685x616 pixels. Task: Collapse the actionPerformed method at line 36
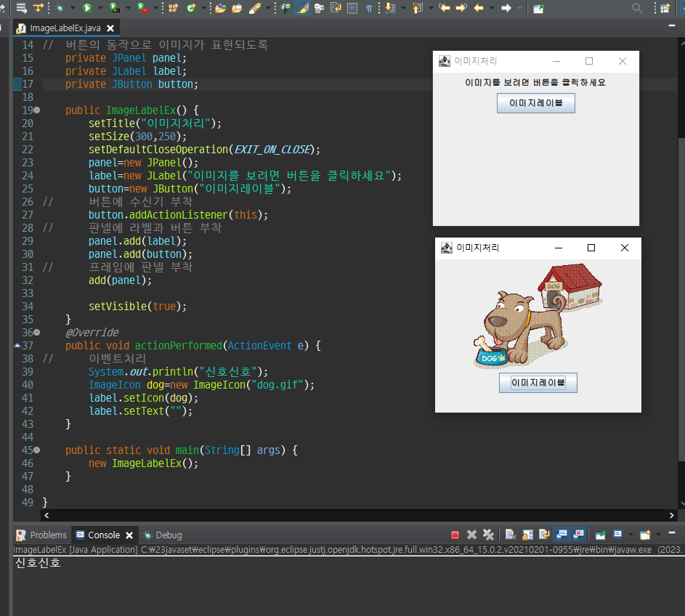(37, 333)
